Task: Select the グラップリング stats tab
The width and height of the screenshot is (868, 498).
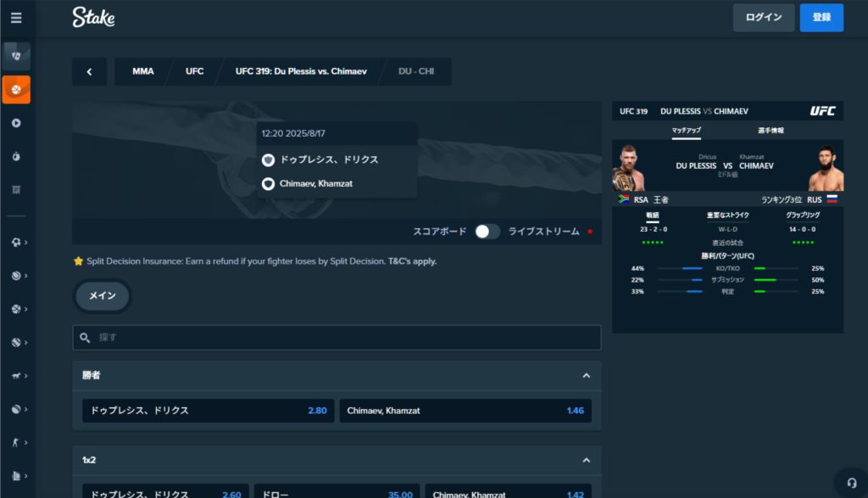Action: pos(803,215)
